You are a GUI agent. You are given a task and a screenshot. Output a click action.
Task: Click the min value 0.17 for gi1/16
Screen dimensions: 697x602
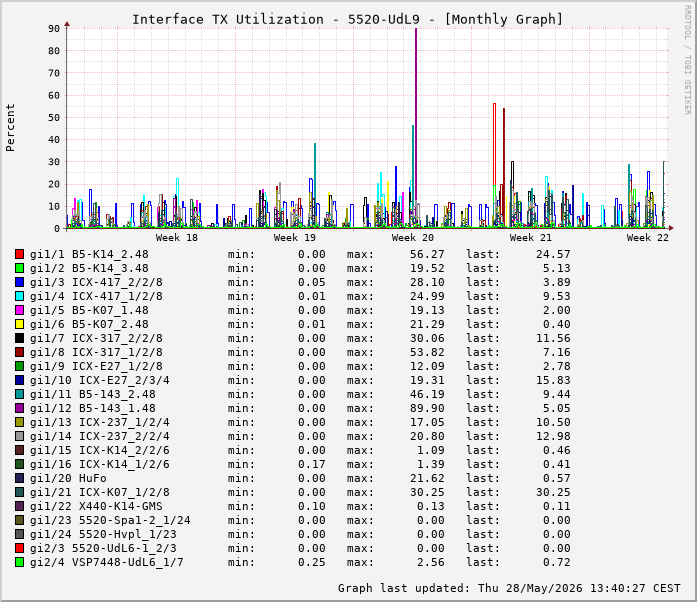point(312,464)
